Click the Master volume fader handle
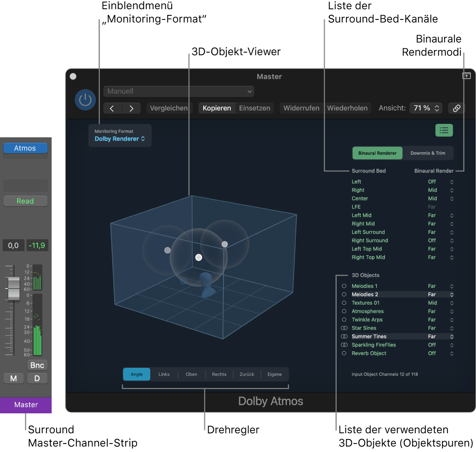476x452 pixels. pos(13,288)
